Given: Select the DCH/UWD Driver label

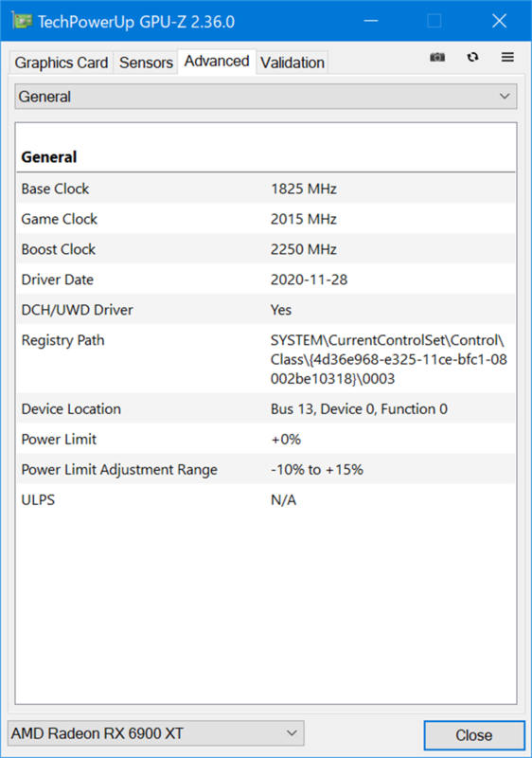Looking at the screenshot, I should [78, 310].
